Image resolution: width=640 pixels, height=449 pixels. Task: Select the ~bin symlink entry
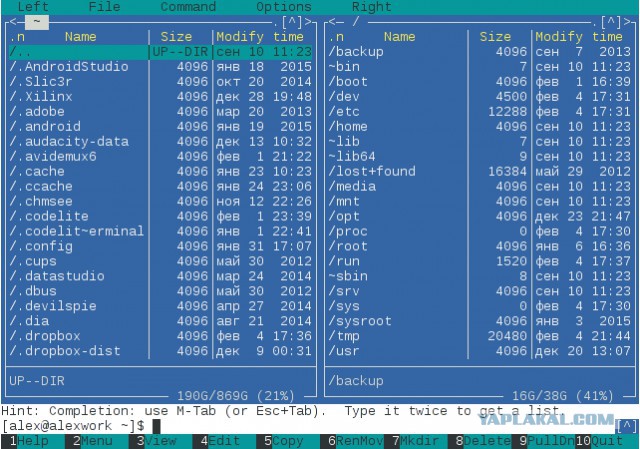480,67
